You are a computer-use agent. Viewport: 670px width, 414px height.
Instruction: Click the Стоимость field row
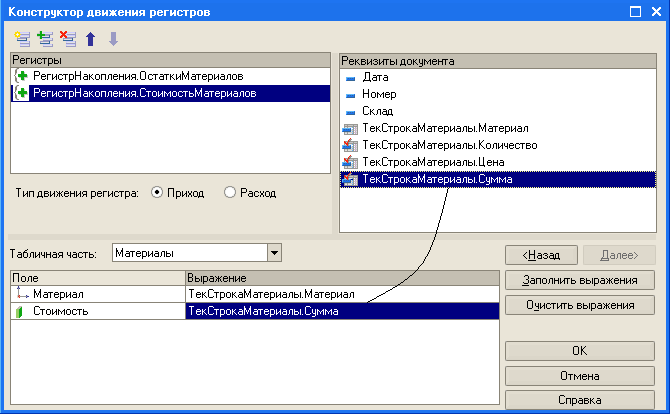pyautogui.click(x=98, y=311)
